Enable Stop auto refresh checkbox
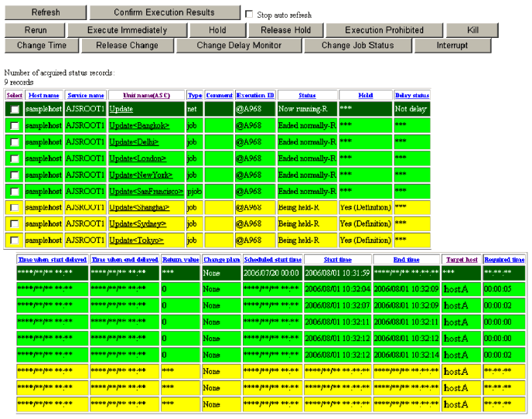 [x=249, y=15]
